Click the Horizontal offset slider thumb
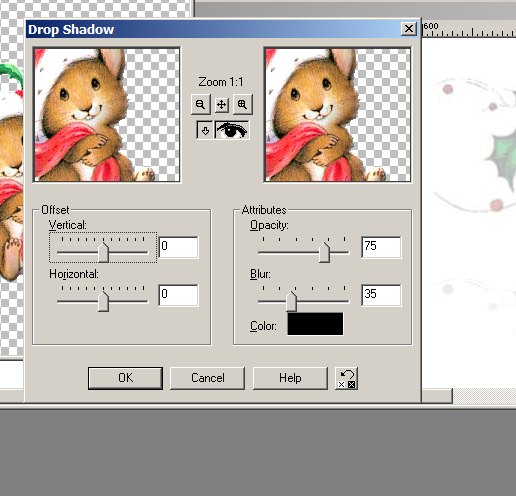The width and height of the screenshot is (516, 496). (x=103, y=302)
